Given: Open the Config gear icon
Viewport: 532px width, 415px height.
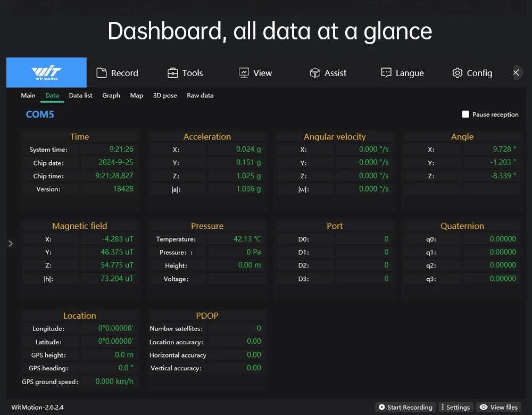Looking at the screenshot, I should click(x=458, y=73).
